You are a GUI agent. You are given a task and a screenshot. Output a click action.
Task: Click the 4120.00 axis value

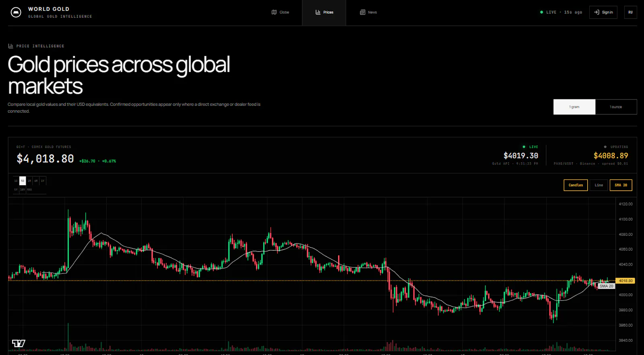(625, 204)
